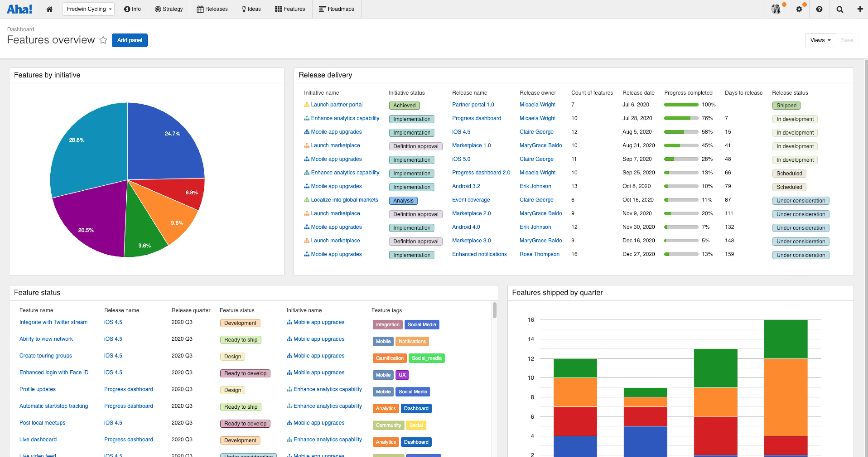Click the home icon in navbar
Screen dimensions: 868x457
[50, 9]
